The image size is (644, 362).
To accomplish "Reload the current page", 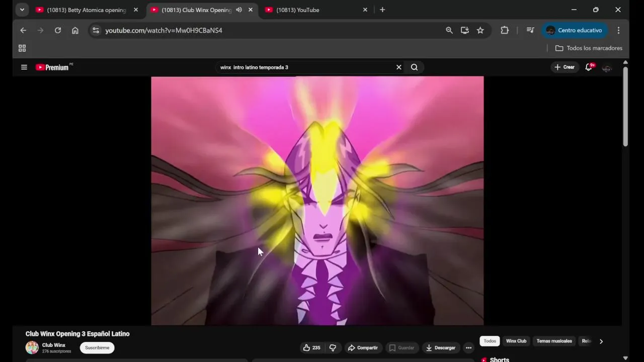I will (58, 30).
